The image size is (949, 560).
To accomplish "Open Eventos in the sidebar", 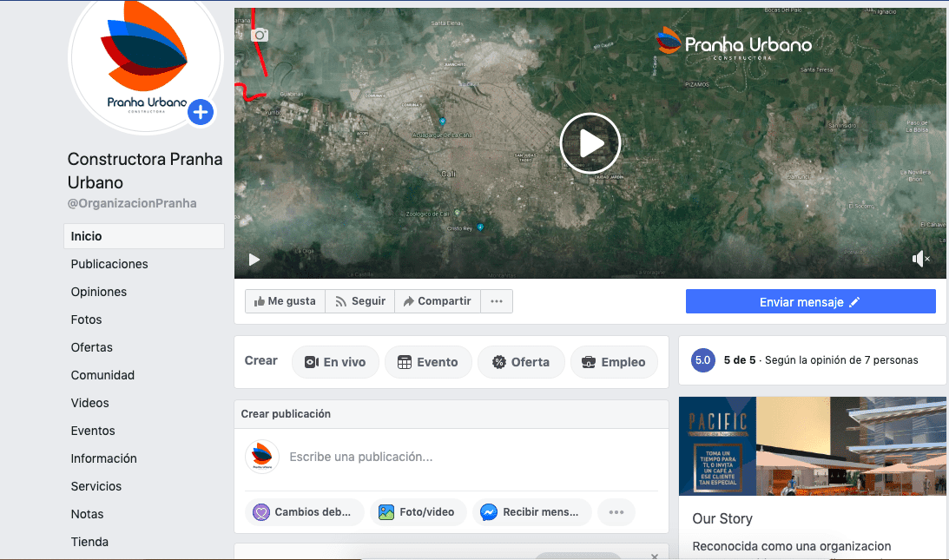I will (x=93, y=431).
